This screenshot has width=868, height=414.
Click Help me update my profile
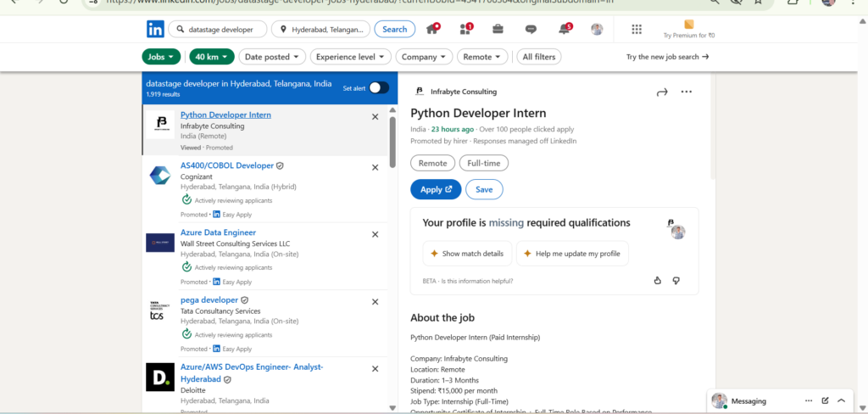tap(572, 254)
